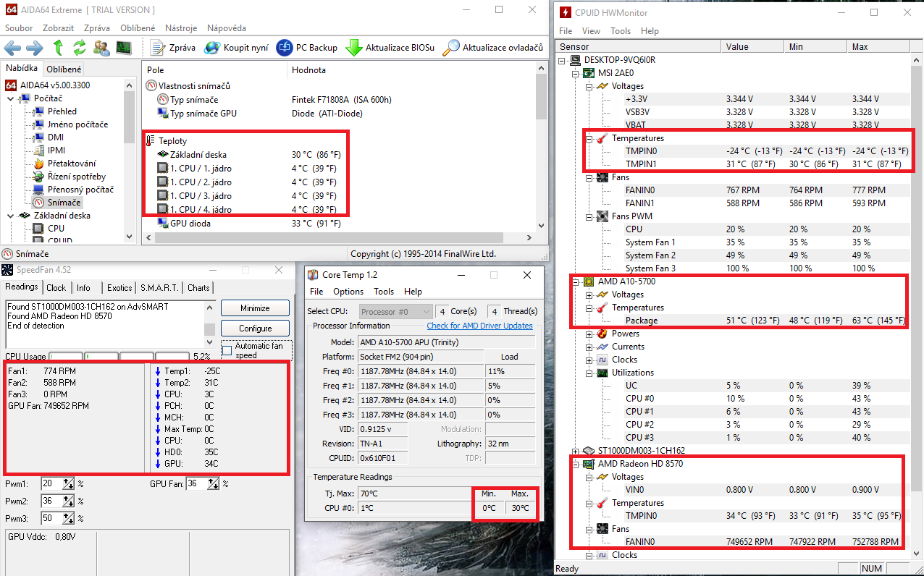
Task: Click Aktualizace BIOSu toolbar button
Action: point(390,48)
